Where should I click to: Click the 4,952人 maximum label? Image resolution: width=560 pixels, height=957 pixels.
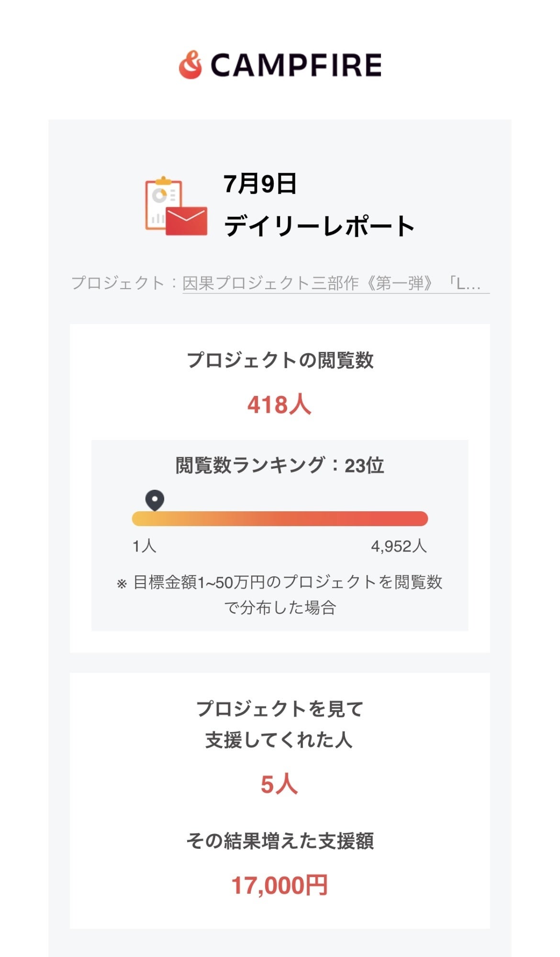tap(399, 546)
